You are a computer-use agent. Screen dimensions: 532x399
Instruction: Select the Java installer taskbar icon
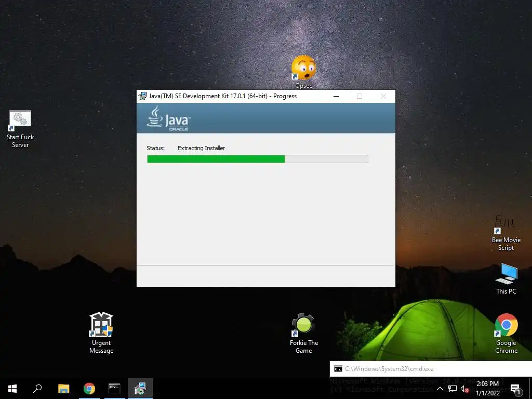click(x=140, y=389)
